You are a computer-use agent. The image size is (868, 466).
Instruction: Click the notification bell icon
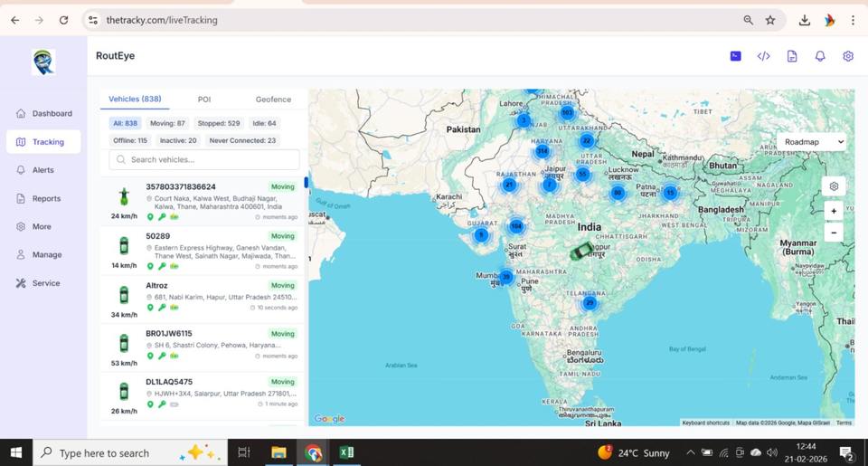coord(820,56)
